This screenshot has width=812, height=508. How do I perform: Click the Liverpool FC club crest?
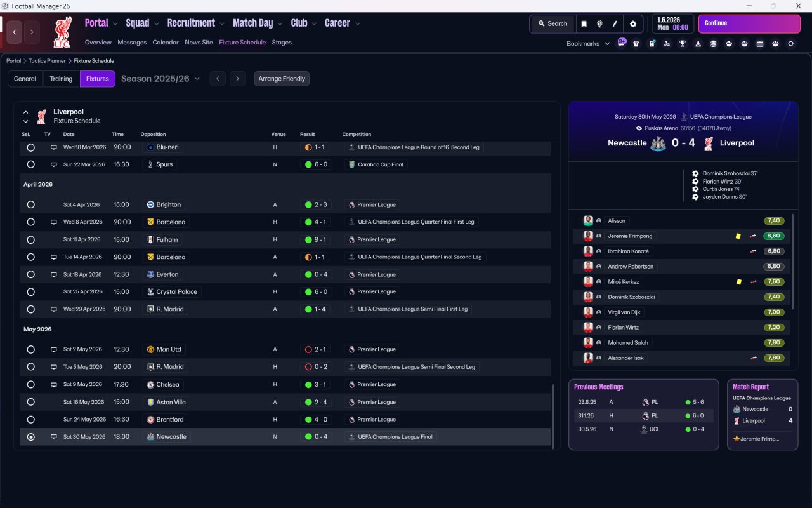(62, 32)
